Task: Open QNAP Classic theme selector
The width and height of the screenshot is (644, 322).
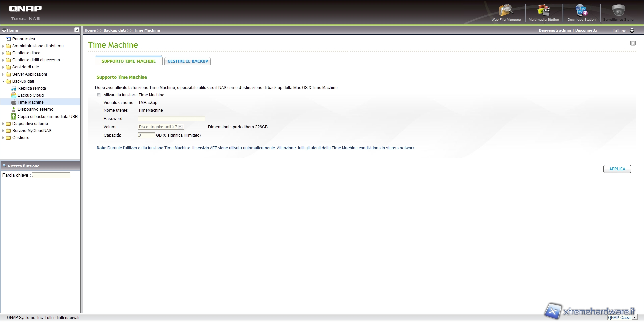Action: (622, 318)
